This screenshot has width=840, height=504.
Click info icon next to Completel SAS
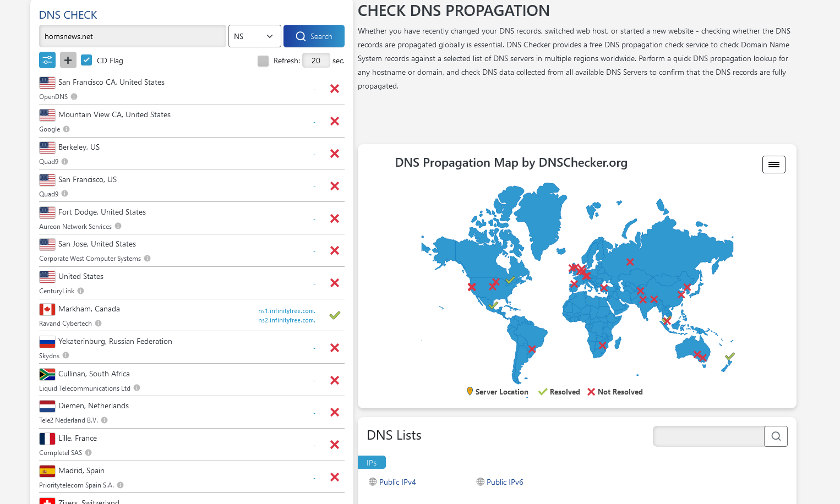click(x=89, y=452)
